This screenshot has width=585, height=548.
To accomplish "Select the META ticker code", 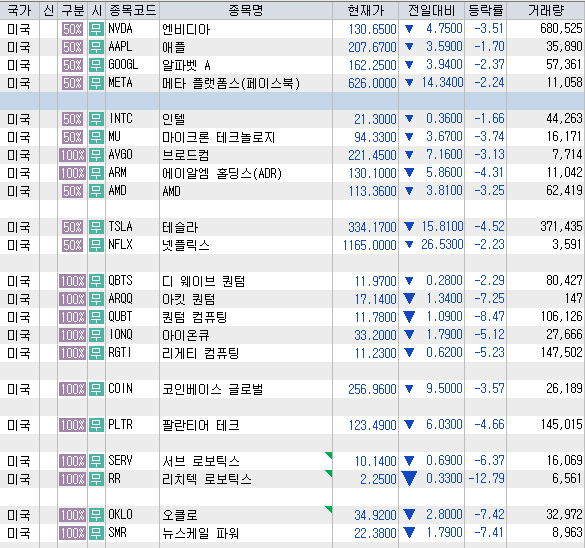I will click(x=120, y=83).
